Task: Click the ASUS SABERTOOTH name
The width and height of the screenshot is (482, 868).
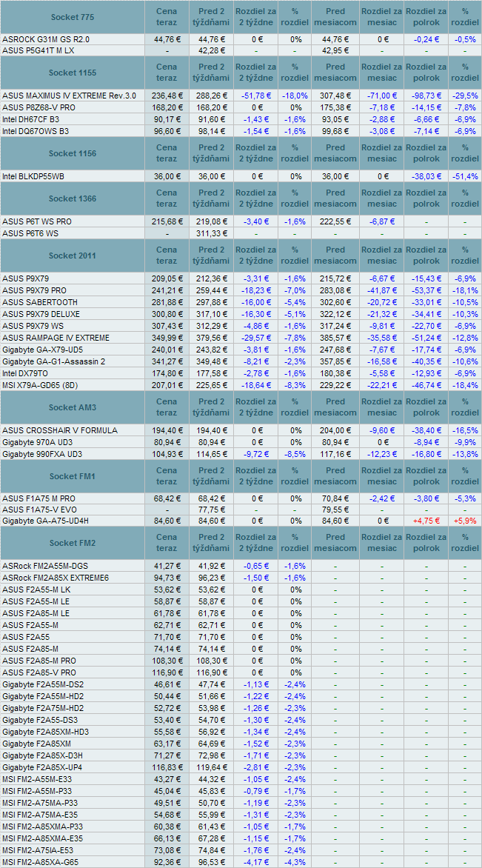Action: [x=40, y=302]
